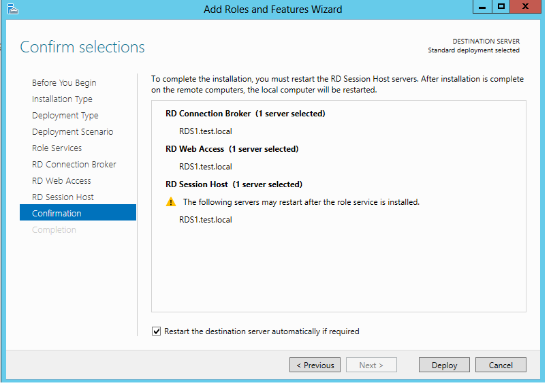Open the Before You Begin step
Viewport: 551px width, 392px height.
click(64, 83)
